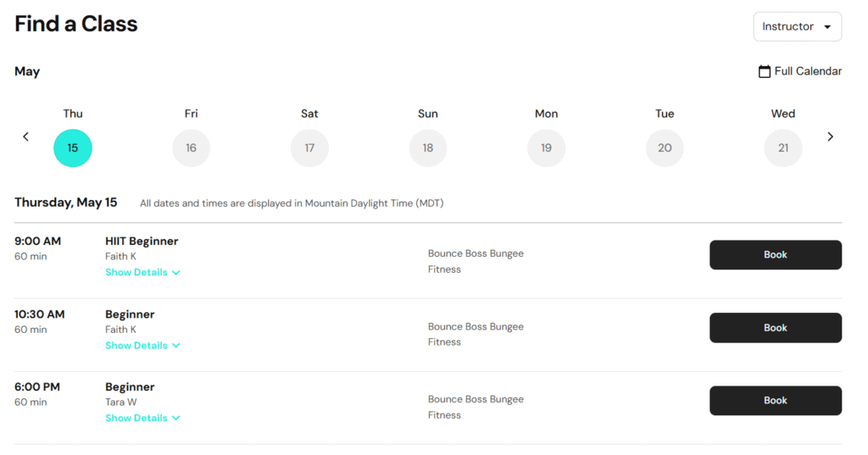Click the previous week arrow

25,136
